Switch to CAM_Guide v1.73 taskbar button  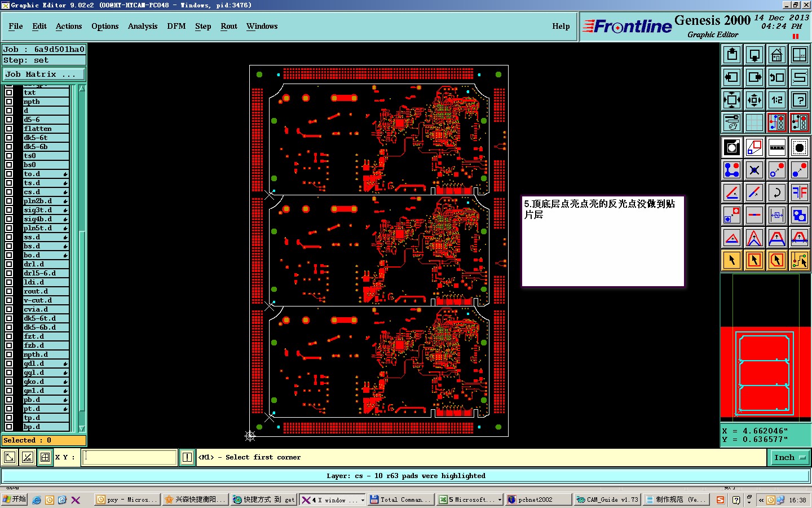[607, 500]
